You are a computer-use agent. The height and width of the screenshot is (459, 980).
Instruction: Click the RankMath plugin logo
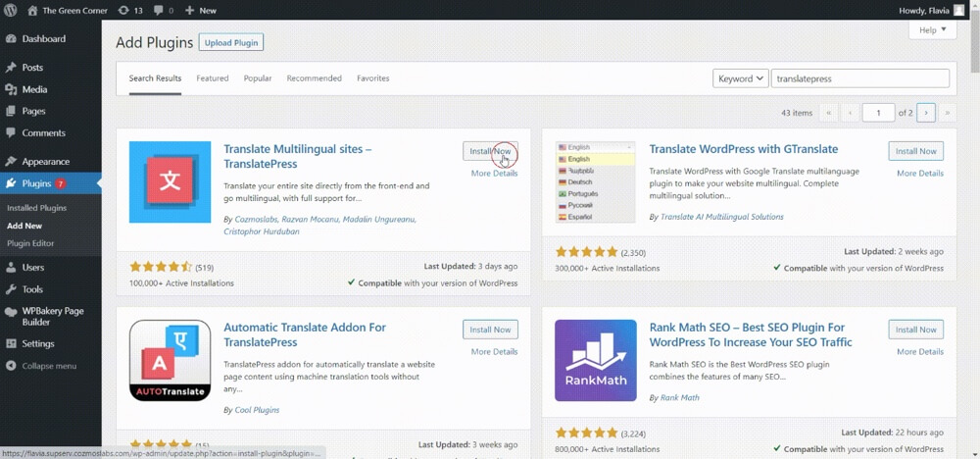coord(595,360)
